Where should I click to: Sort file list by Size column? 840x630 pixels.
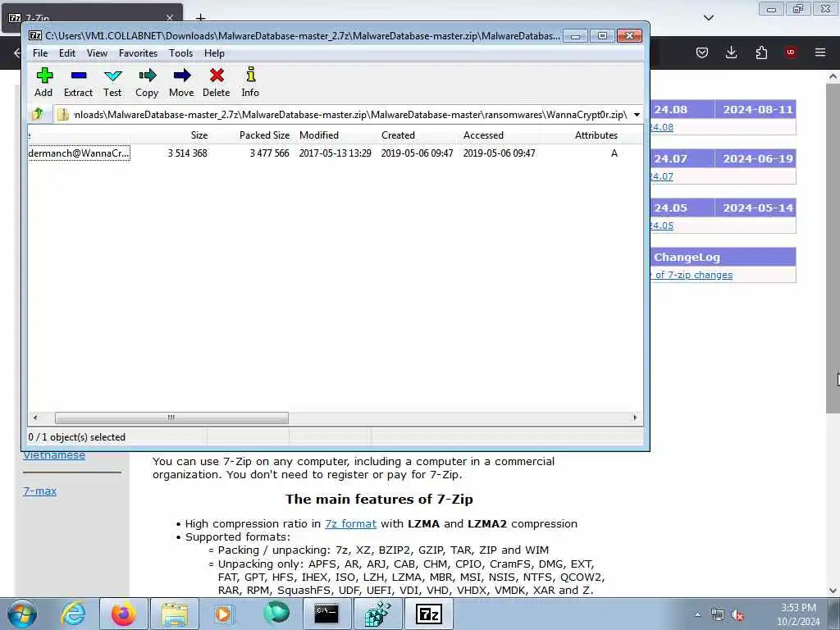[199, 135]
